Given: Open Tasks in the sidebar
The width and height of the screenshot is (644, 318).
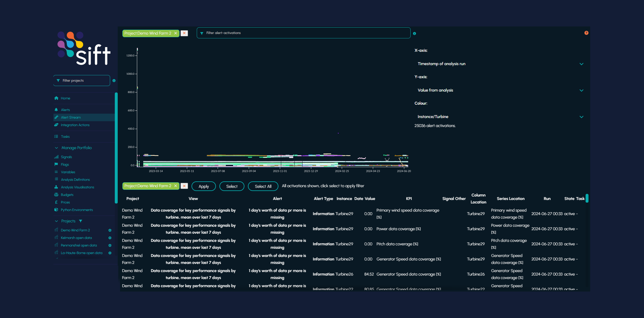Looking at the screenshot, I should (65, 137).
